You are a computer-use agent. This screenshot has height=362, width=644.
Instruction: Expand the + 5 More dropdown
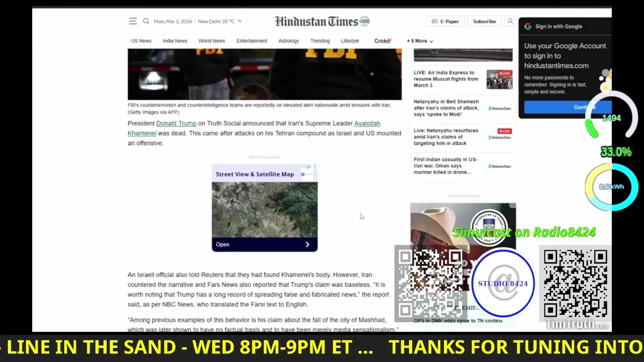420,41
